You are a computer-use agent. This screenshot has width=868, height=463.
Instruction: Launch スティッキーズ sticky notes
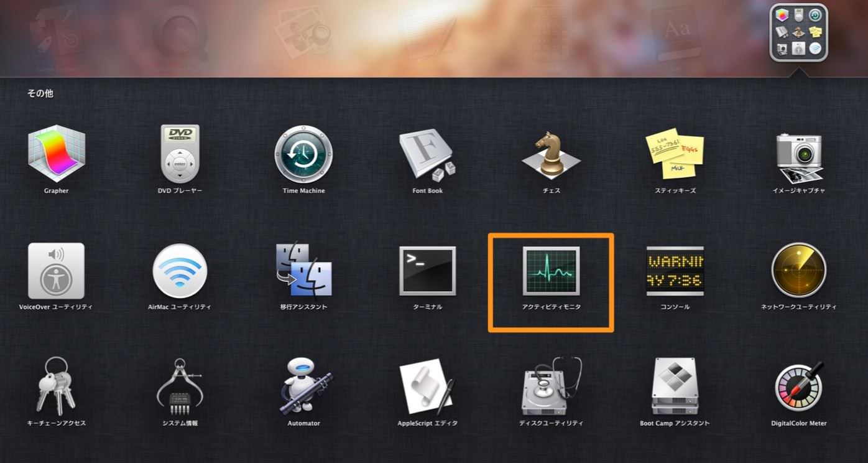point(675,154)
